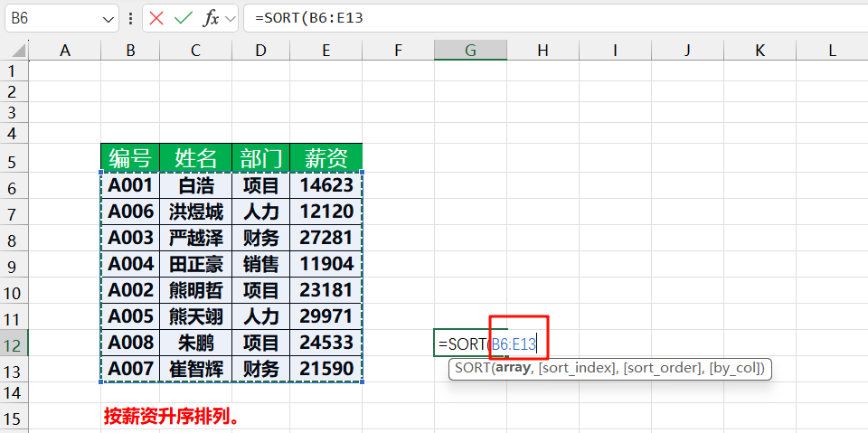
Task: Click cell containing A005
Action: [130, 316]
